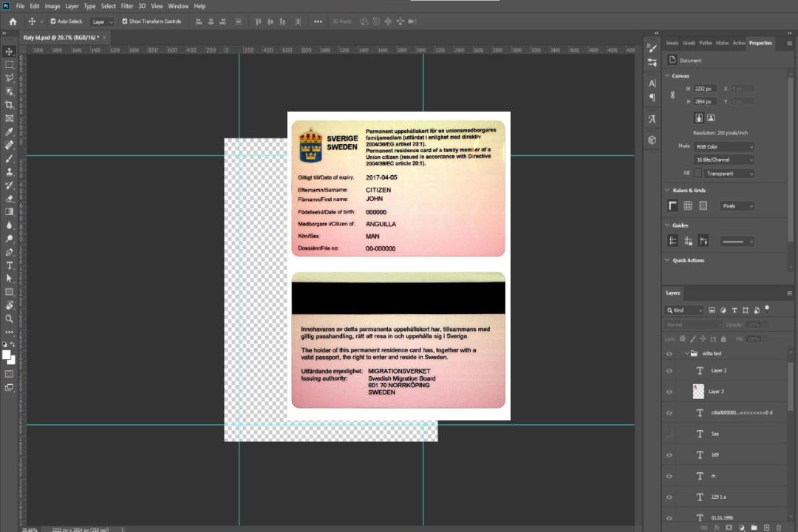Click the canvas Fill color swatch
798x532 pixels.
point(698,174)
